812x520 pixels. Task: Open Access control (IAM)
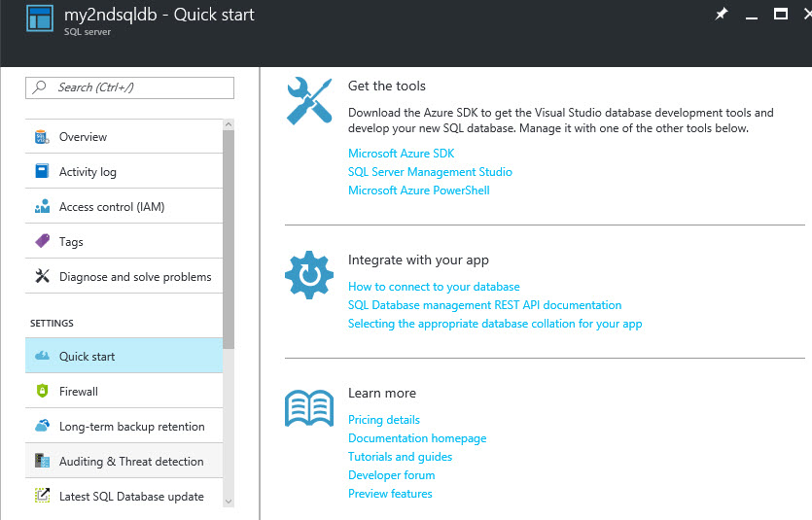(124, 206)
